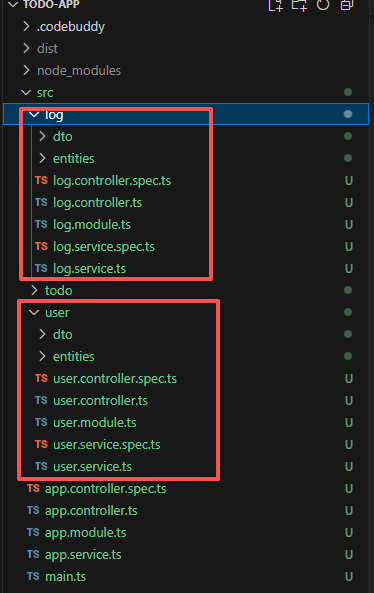Open log.service.ts file
Image resolution: width=374 pixels, height=593 pixels.
point(90,269)
